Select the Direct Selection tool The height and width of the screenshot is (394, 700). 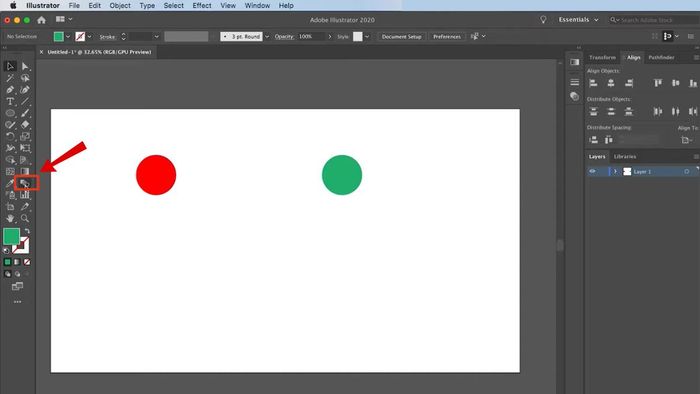25,66
